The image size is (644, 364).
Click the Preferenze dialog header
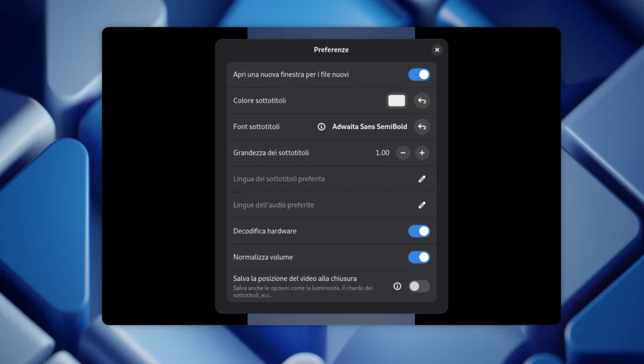click(331, 50)
